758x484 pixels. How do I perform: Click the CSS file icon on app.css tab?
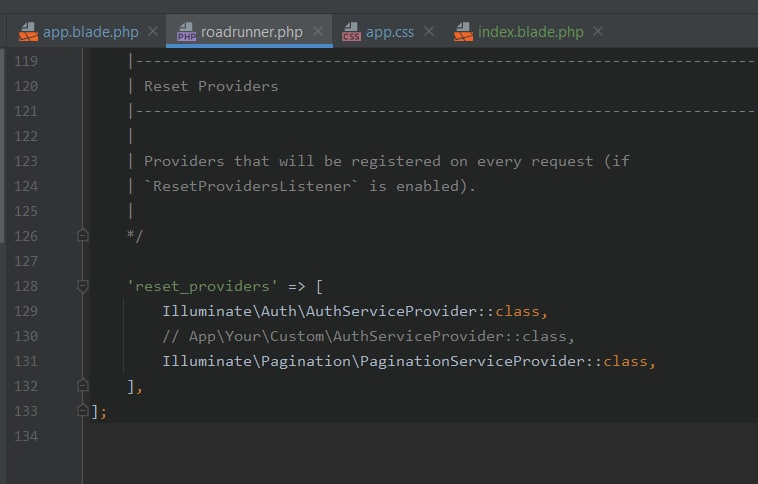(351, 32)
